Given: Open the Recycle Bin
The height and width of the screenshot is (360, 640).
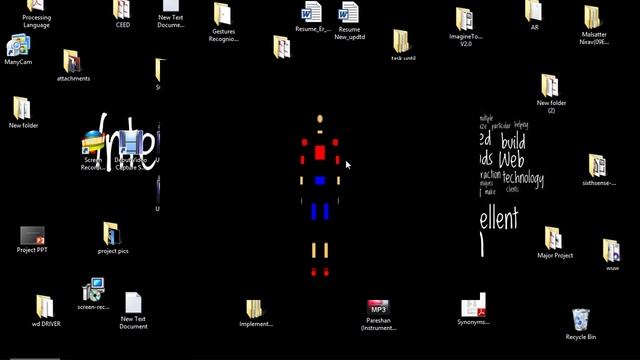Looking at the screenshot, I should coord(580,320).
